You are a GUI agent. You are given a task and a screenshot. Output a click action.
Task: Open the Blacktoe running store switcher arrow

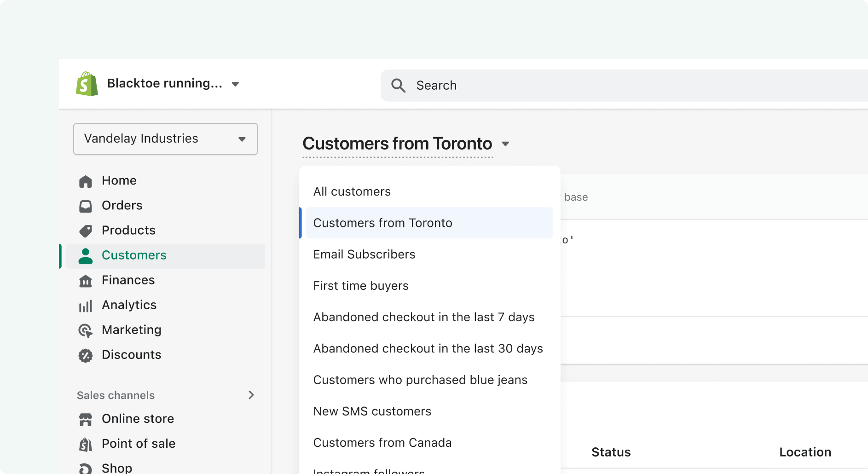[x=235, y=84]
